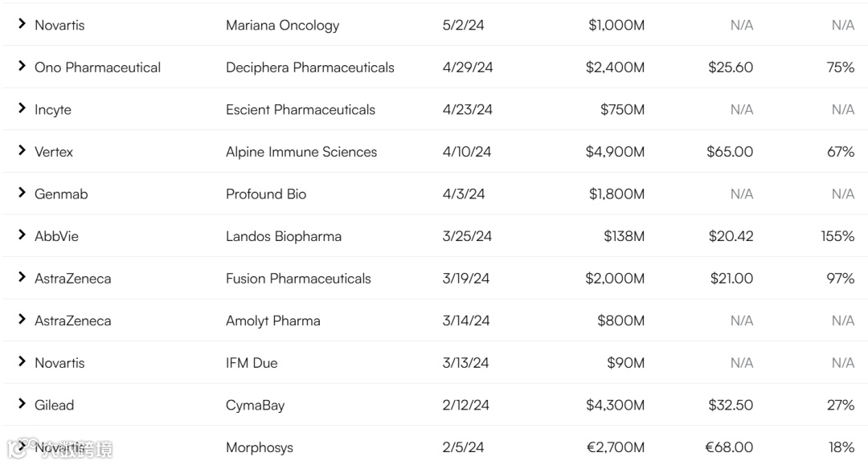Click the Escient Pharmaceuticals target name
This screenshot has height=465, width=868.
point(300,110)
